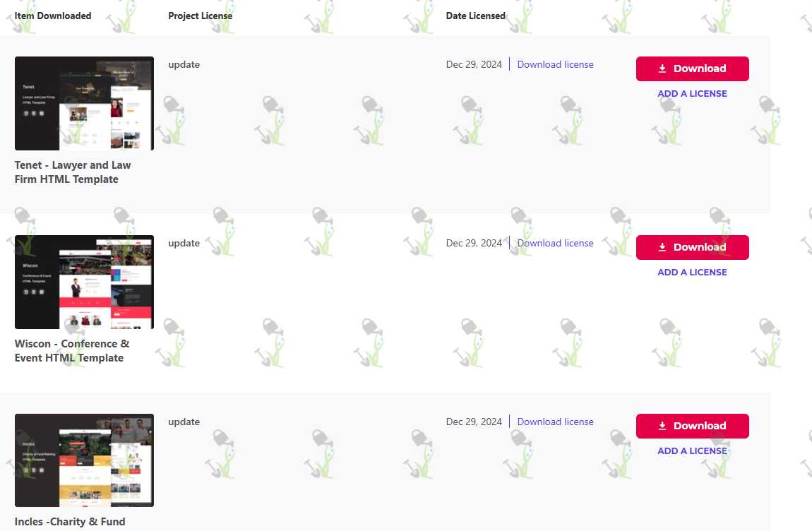Click download arrow icon in Incles' Download button
This screenshot has height=531, width=812.
tap(662, 426)
